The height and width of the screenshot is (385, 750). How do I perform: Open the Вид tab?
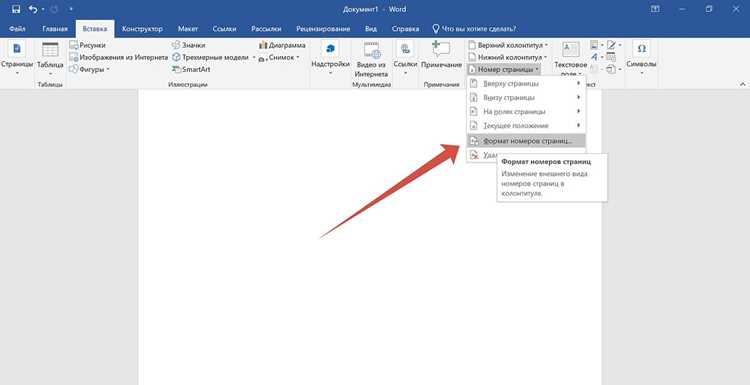371,29
